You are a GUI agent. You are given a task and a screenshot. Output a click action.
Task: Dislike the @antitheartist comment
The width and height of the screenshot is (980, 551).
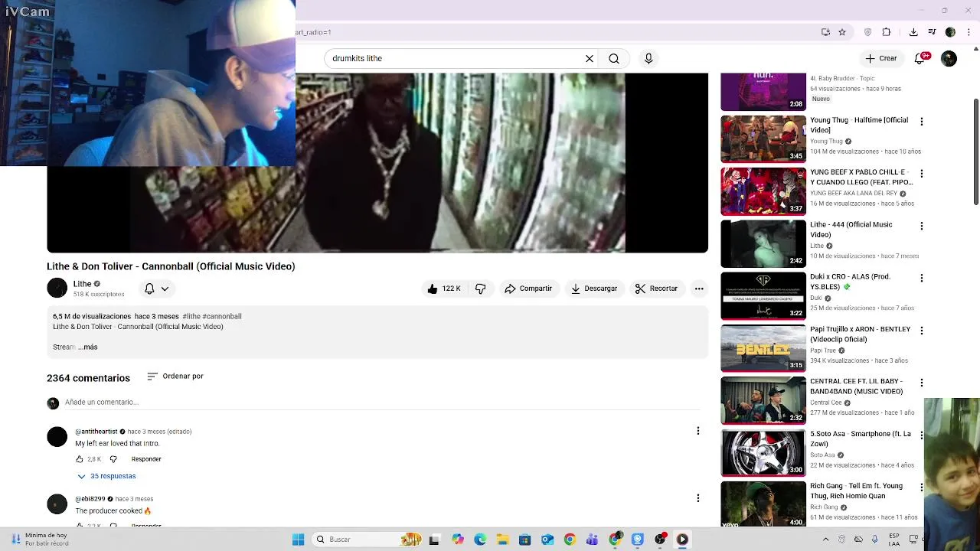113,459
